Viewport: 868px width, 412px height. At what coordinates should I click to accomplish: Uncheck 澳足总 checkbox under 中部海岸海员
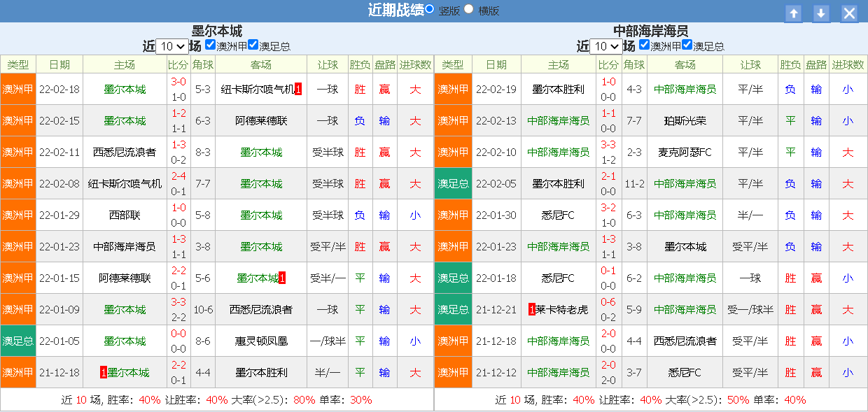(x=687, y=45)
